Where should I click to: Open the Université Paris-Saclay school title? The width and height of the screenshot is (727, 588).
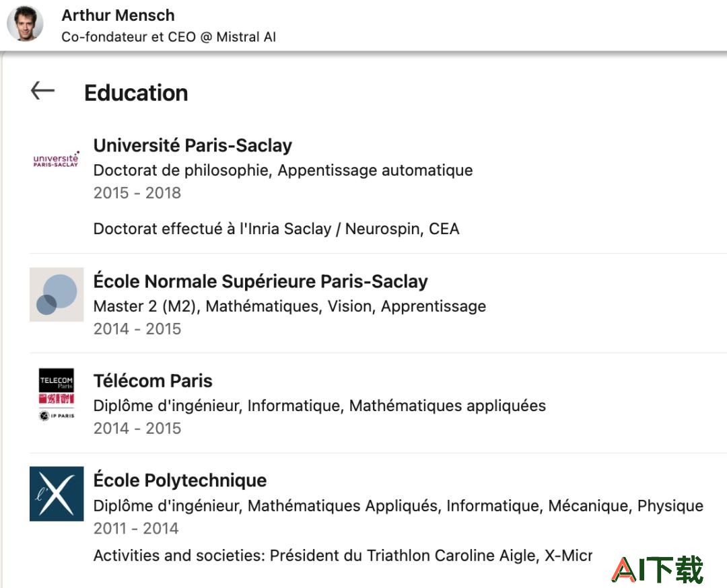[x=193, y=145]
